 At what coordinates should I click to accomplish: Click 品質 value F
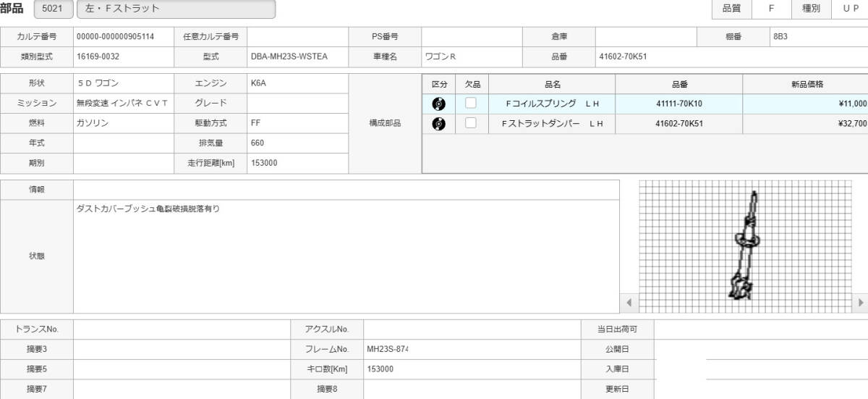770,9
